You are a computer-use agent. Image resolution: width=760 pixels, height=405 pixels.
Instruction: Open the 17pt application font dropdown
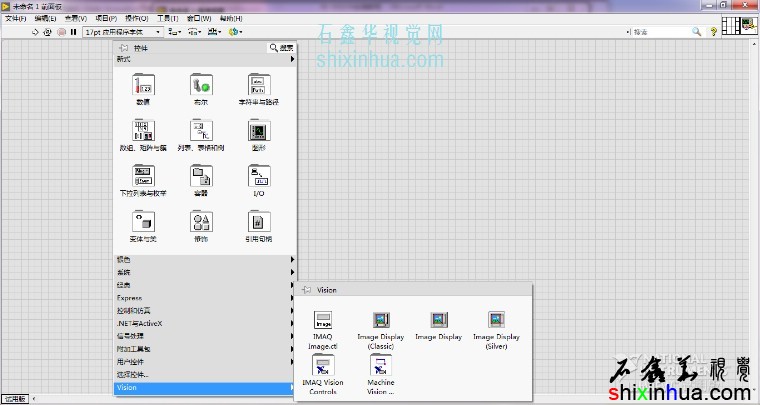click(122, 32)
